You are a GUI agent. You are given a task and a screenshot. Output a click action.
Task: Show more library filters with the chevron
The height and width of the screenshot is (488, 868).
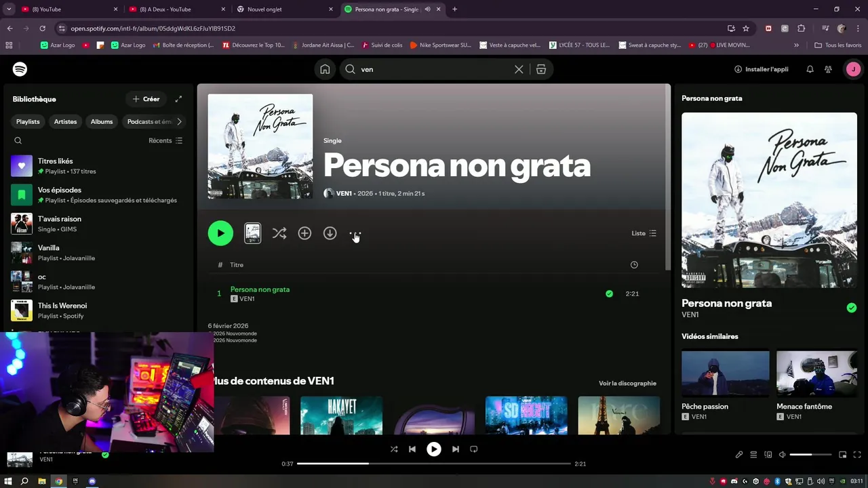179,121
